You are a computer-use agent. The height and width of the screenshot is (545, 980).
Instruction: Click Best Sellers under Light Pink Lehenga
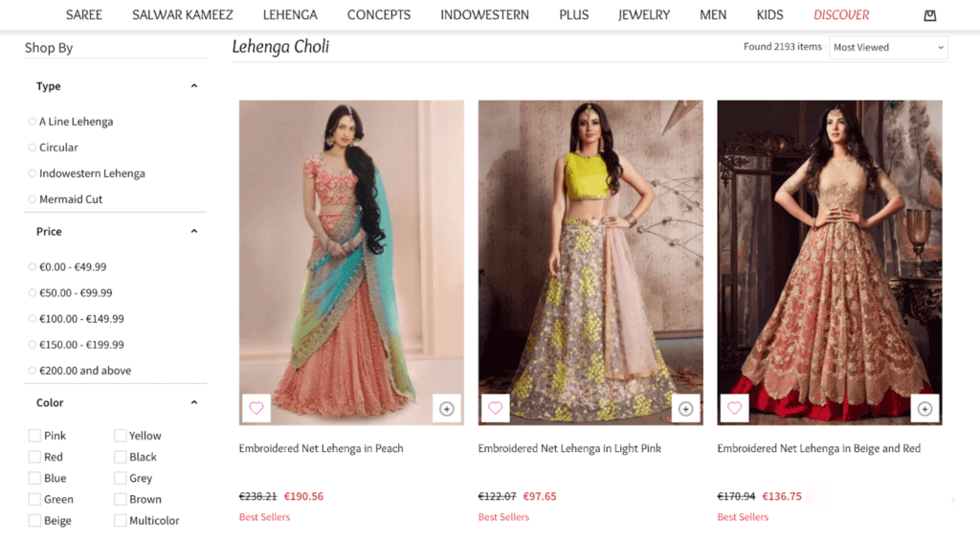tap(503, 517)
